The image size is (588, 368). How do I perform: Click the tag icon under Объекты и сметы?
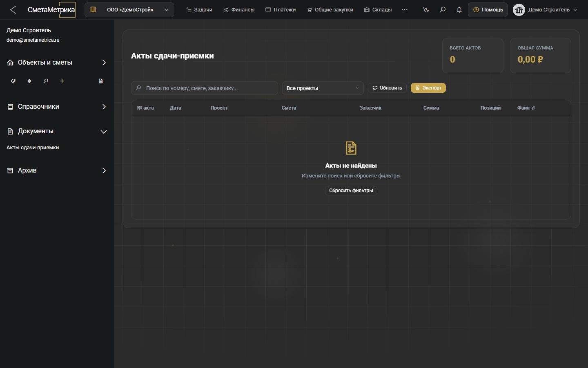pyautogui.click(x=13, y=81)
